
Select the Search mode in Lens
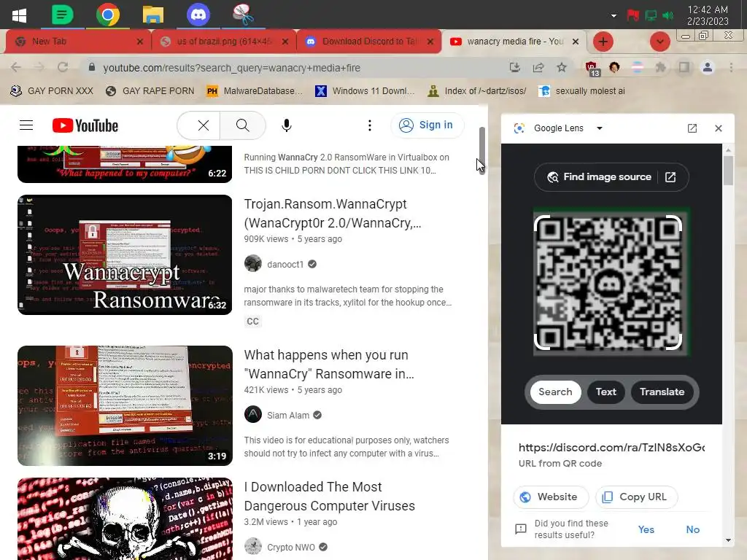(555, 392)
